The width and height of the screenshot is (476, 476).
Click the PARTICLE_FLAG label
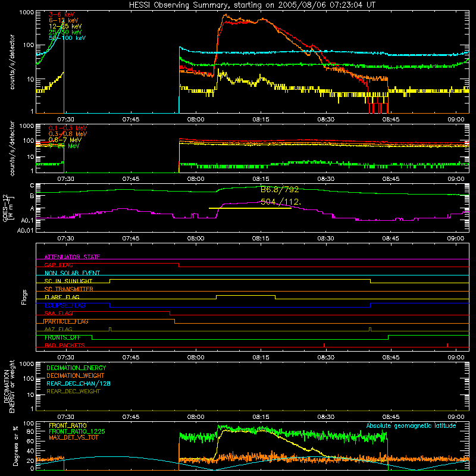(66, 321)
